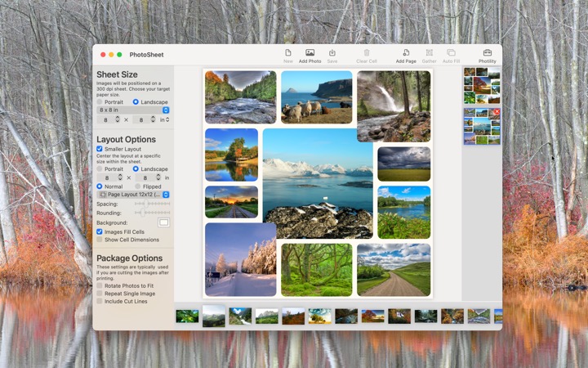The image size is (588, 368).
Task: Select the snowy winter road cell
Action: pyautogui.click(x=241, y=259)
